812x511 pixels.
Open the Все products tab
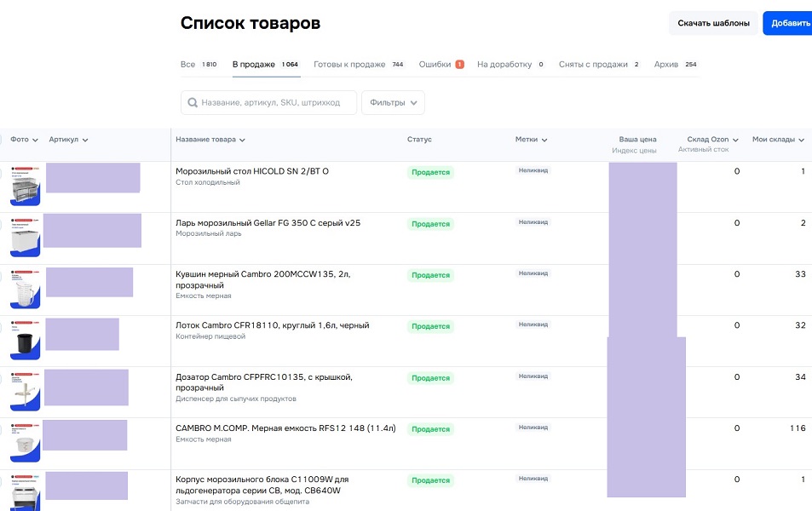[188, 65]
